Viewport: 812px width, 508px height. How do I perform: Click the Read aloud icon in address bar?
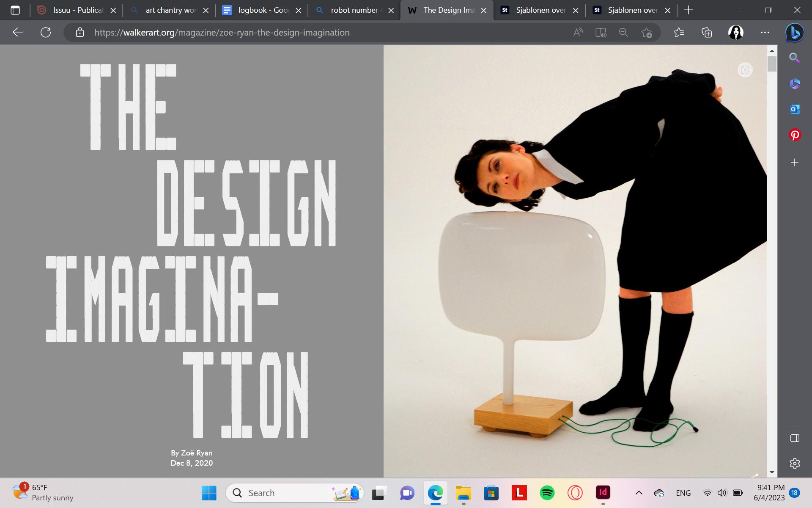[x=578, y=33]
